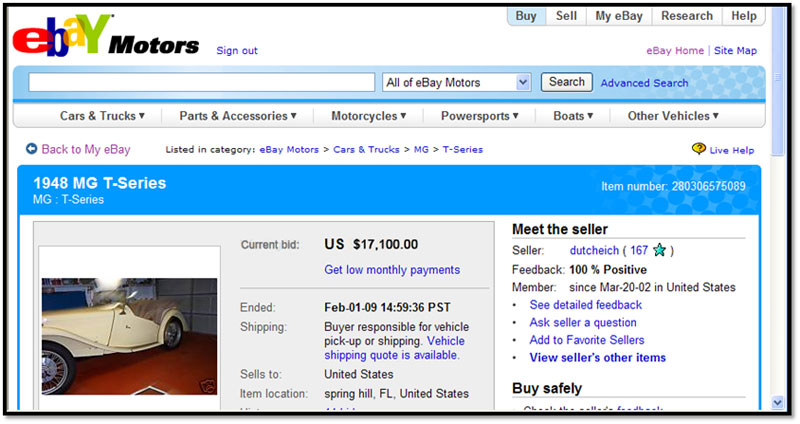Image resolution: width=800 pixels, height=424 pixels.
Task: Click the eBay Motors logo
Action: 106,36
